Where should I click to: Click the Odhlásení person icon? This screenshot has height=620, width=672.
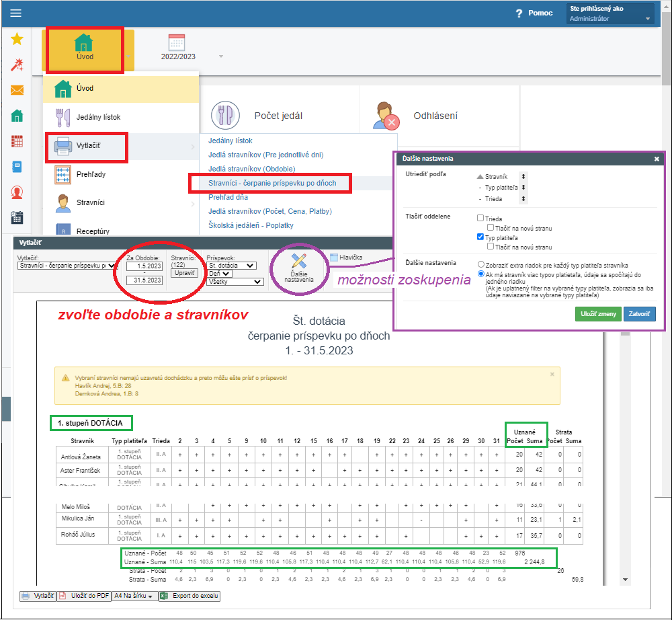click(x=386, y=116)
